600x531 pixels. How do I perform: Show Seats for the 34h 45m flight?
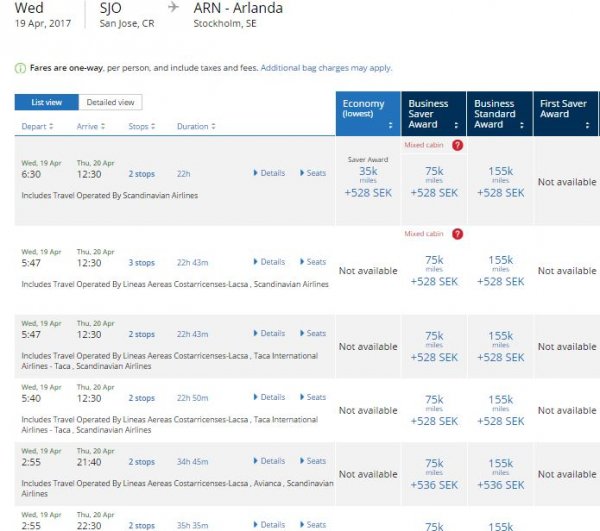tap(313, 461)
